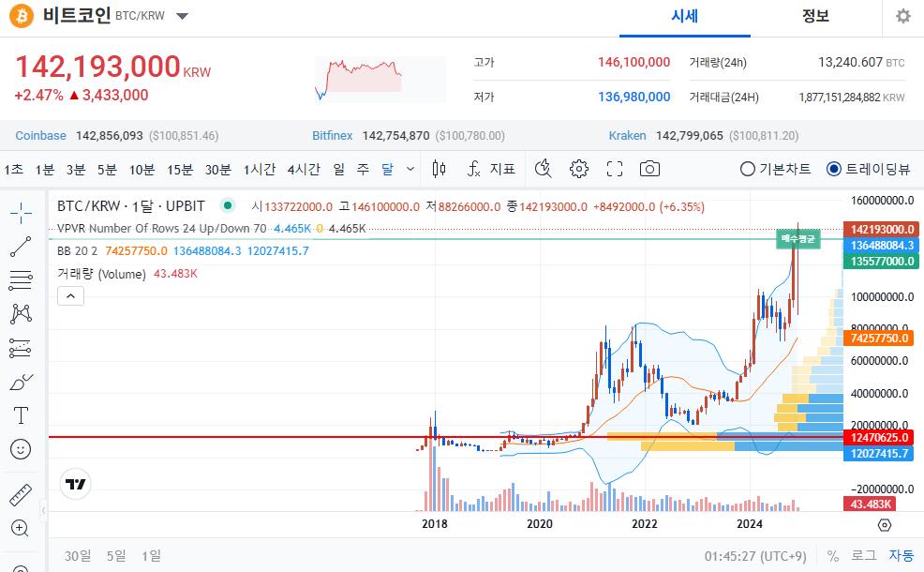Image resolution: width=924 pixels, height=572 pixels.
Task: Open the settings gear at top right
Action: [902, 16]
